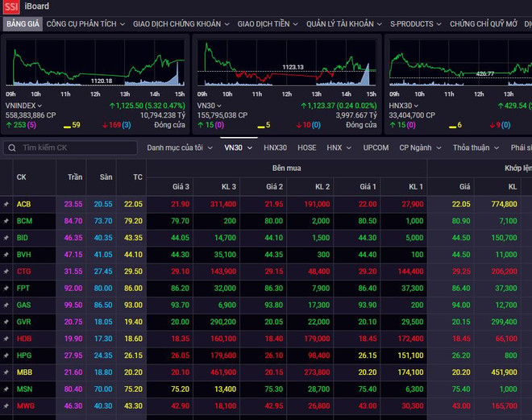
Task: Click the Tìm kiếm CK search field
Action: (77, 148)
